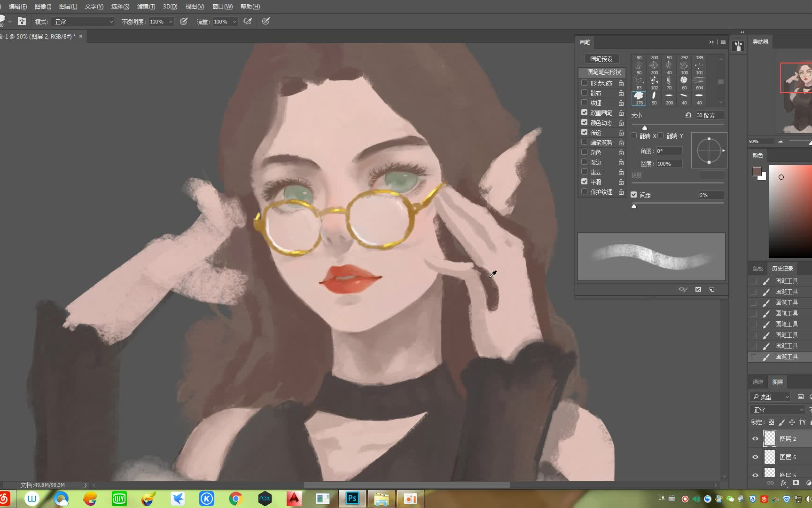This screenshot has height=508, width=812.
Task: Click the foreground color swatch
Action: click(757, 171)
